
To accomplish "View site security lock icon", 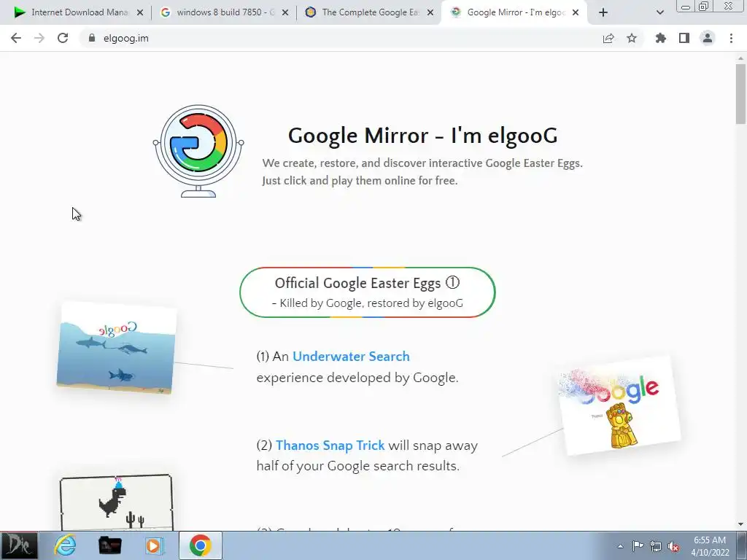I will (x=92, y=38).
